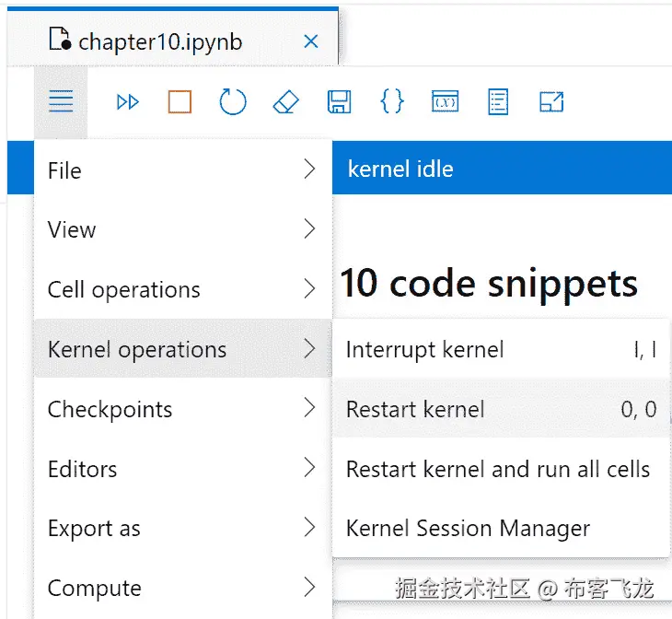
Task: Expand chevron next to Editors
Action: (310, 467)
